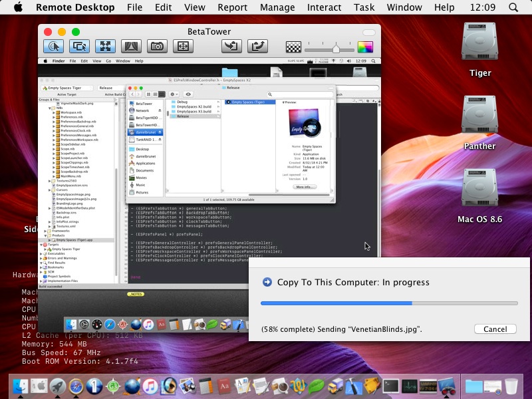Collapse the Preview disclosure triangle
This screenshot has height=399, width=532.
(284, 102)
